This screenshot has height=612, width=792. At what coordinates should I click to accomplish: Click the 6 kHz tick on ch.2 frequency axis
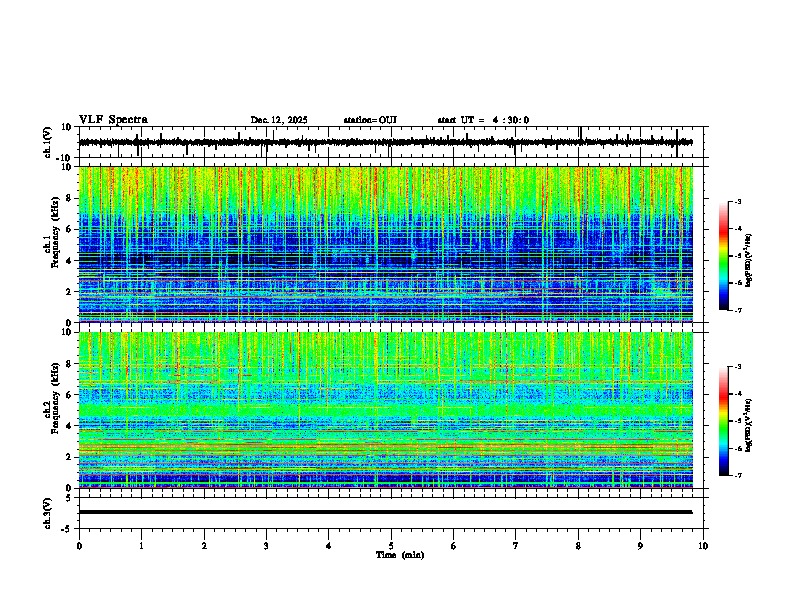tap(70, 395)
